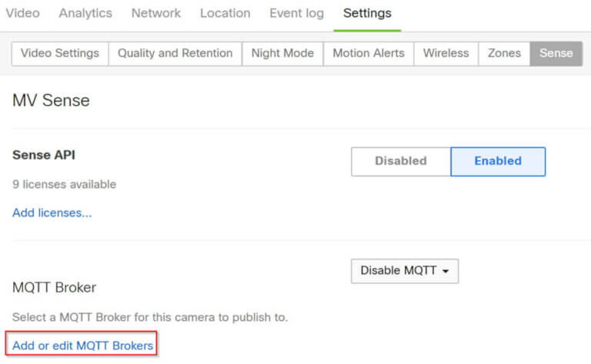Set Sense API to Disabled
Screen dimensions: 591x364
[401, 162]
